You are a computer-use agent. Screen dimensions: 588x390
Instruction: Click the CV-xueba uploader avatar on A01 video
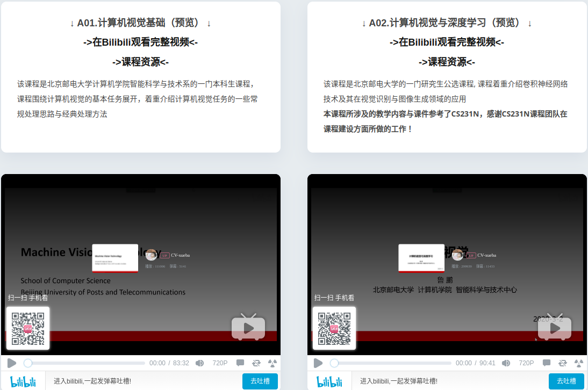152,255
